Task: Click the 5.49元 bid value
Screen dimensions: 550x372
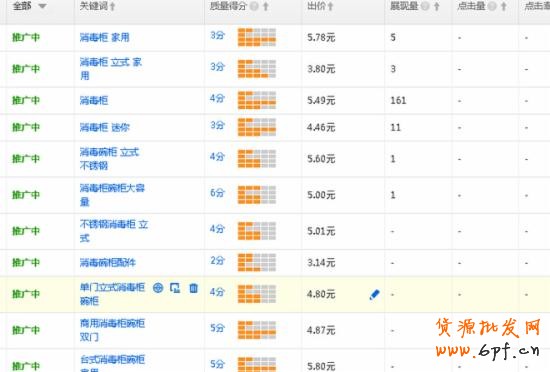Action: point(321,101)
